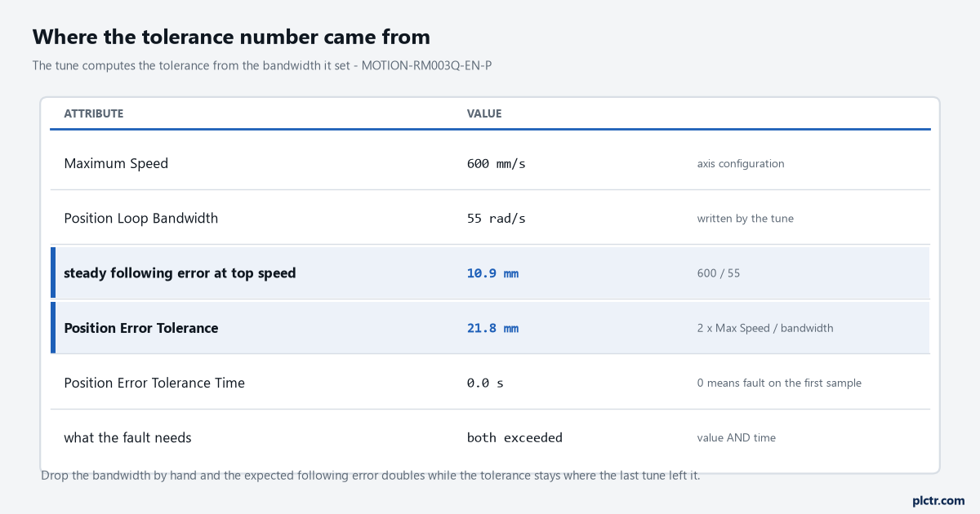The height and width of the screenshot is (514, 980).
Task: Select the Position Error Tolerance row
Action: pyautogui.click(x=490, y=328)
